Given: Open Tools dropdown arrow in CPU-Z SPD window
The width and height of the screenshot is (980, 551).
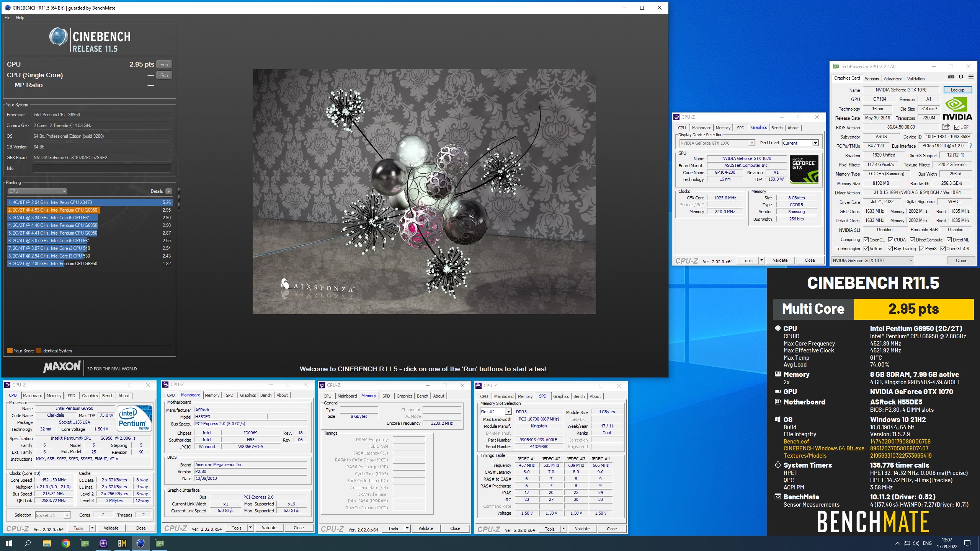Looking at the screenshot, I should (563, 529).
